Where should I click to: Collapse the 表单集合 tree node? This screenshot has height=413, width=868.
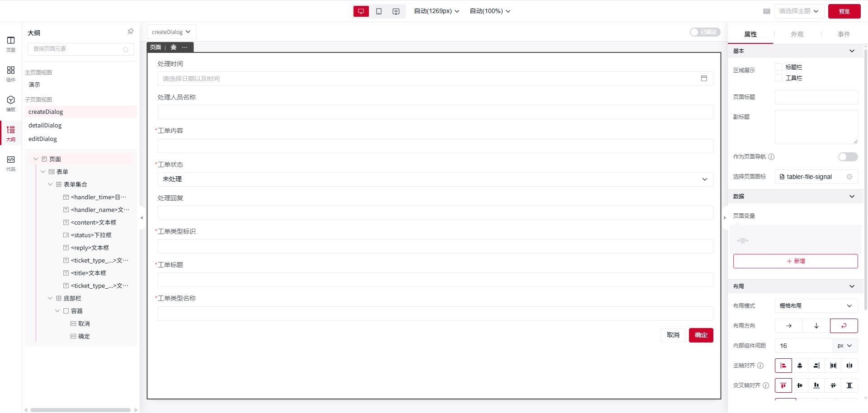[50, 184]
